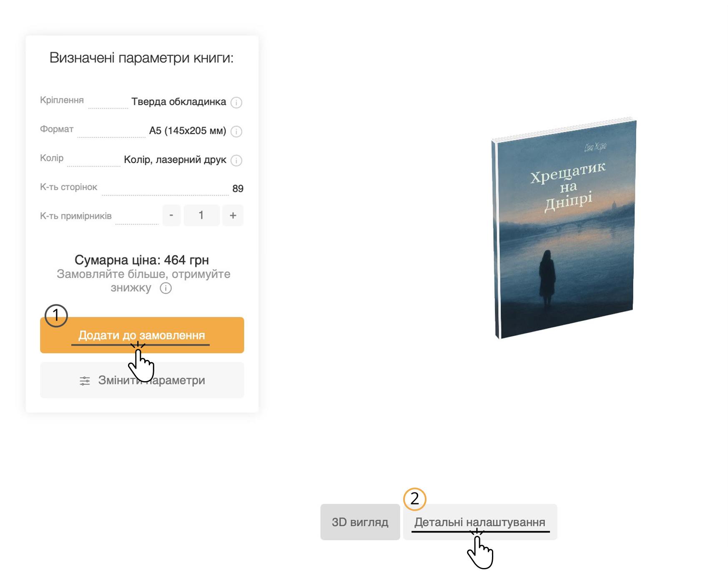Click the discount info icon near знижку
Image resolution: width=728 pixels, height=573 pixels.
pos(166,288)
